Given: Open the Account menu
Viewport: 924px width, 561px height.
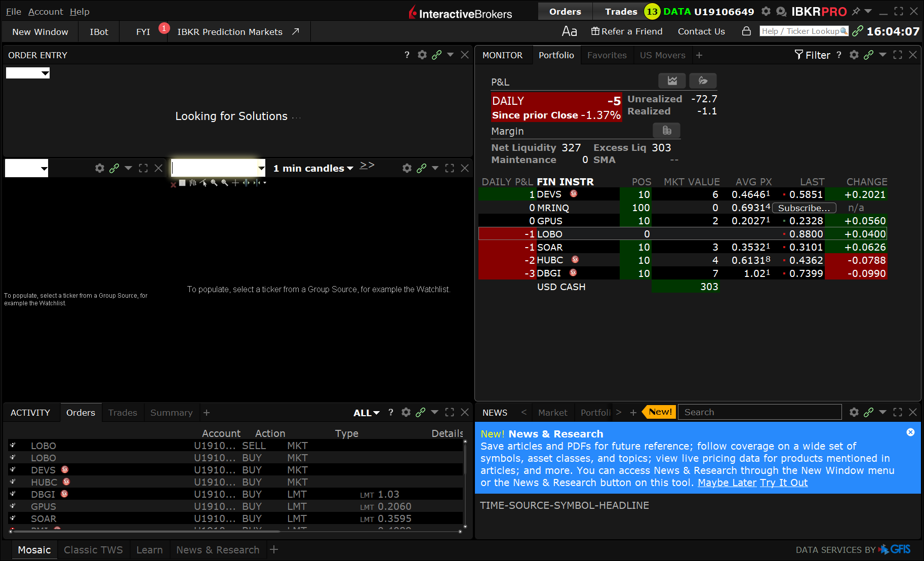Looking at the screenshot, I should [46, 11].
